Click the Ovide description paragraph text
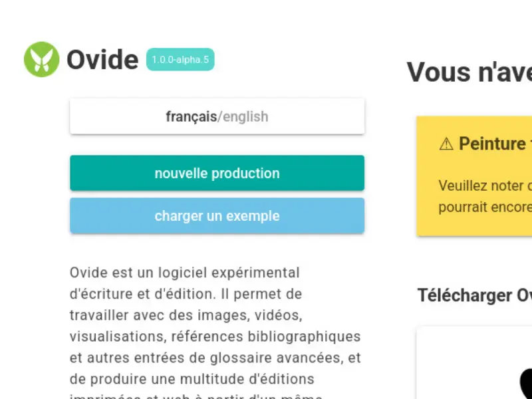Image resolution: width=532 pixels, height=399 pixels. [x=217, y=326]
